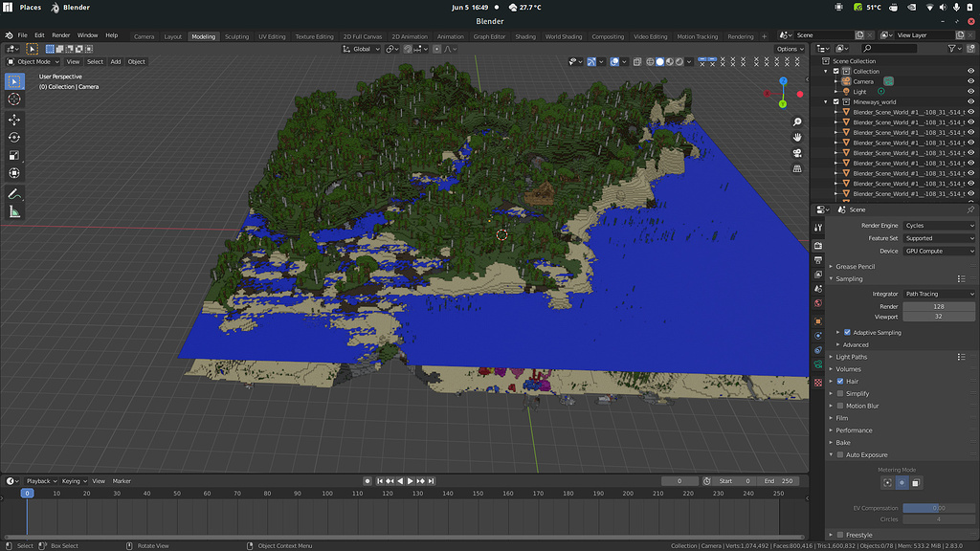The height and width of the screenshot is (551, 980).
Task: Enable the Simplify checkbox
Action: click(x=840, y=393)
